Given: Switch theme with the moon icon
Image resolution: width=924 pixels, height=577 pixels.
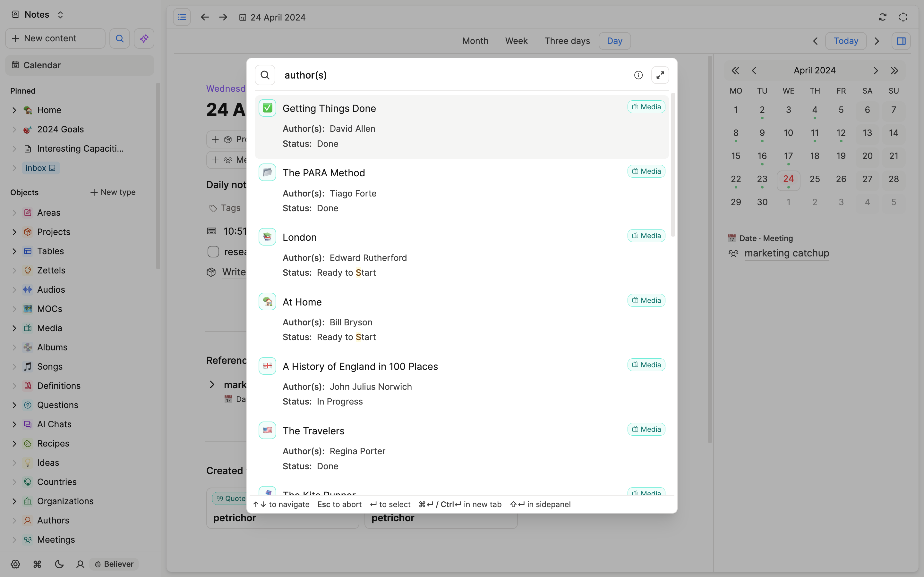Looking at the screenshot, I should tap(59, 564).
